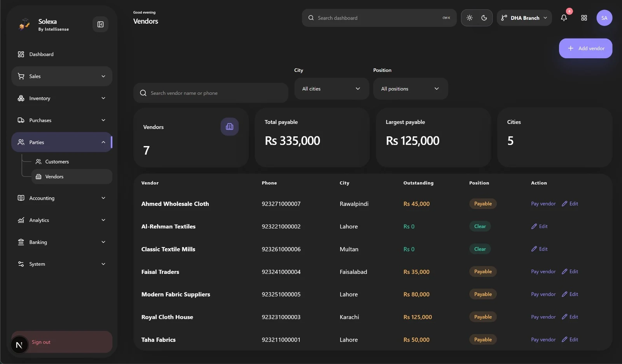Click the Accounting book icon in the sidebar

tap(21, 198)
